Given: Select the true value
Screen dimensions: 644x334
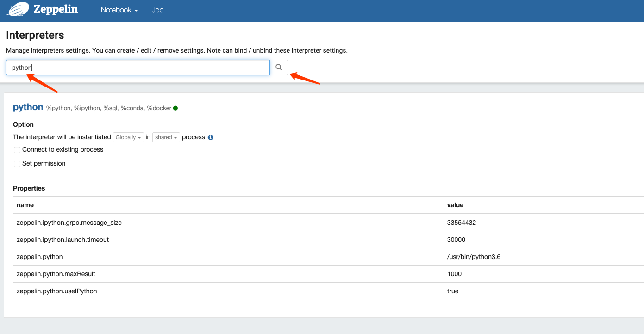Looking at the screenshot, I should 453,291.
